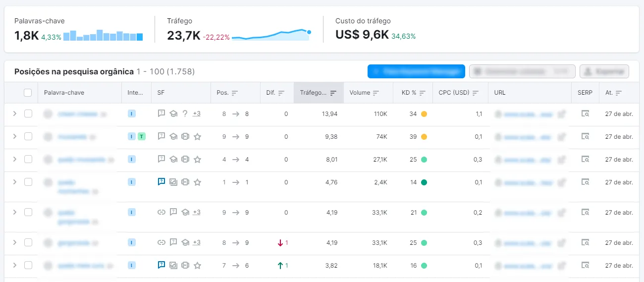The image size is (644, 282).
Task: Click the blurred manage columns button
Action: point(522,71)
